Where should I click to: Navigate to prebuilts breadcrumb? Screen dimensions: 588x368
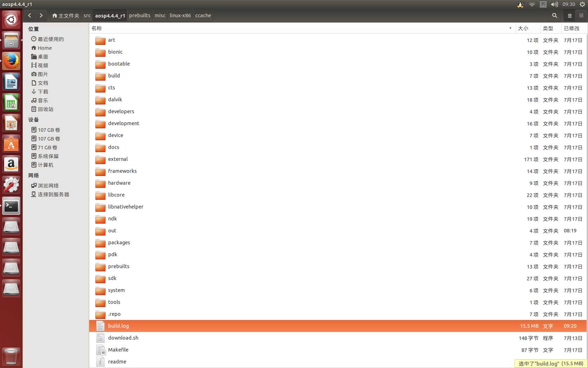coord(140,15)
